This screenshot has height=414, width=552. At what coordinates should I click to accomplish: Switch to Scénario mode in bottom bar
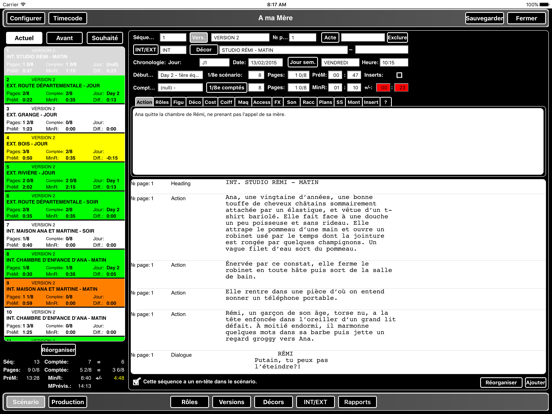(x=26, y=402)
